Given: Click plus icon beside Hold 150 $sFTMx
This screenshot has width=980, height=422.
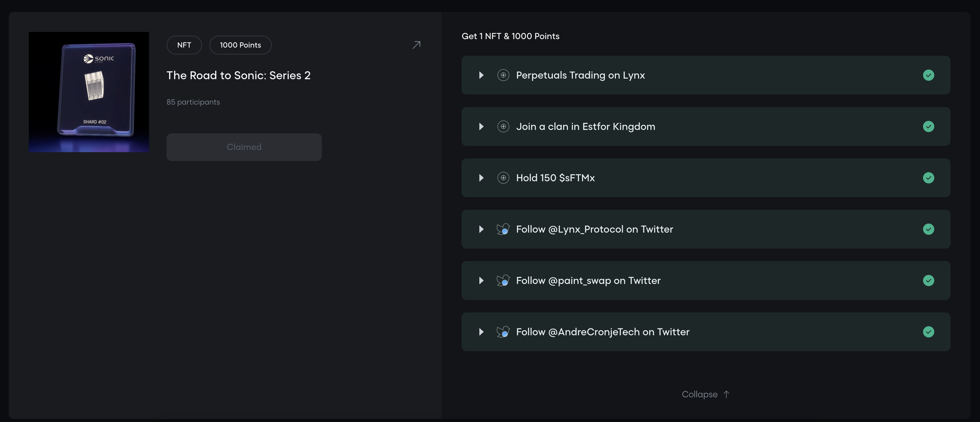Looking at the screenshot, I should 503,178.
